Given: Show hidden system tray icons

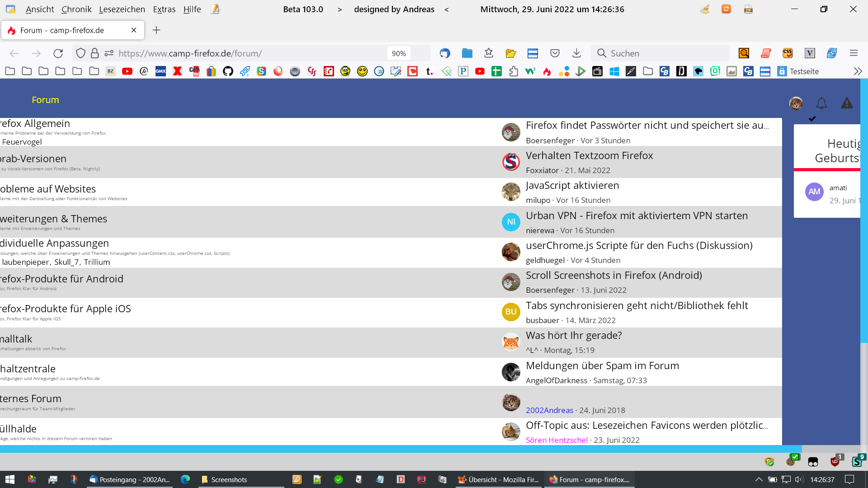Looking at the screenshot, I should click(759, 479).
